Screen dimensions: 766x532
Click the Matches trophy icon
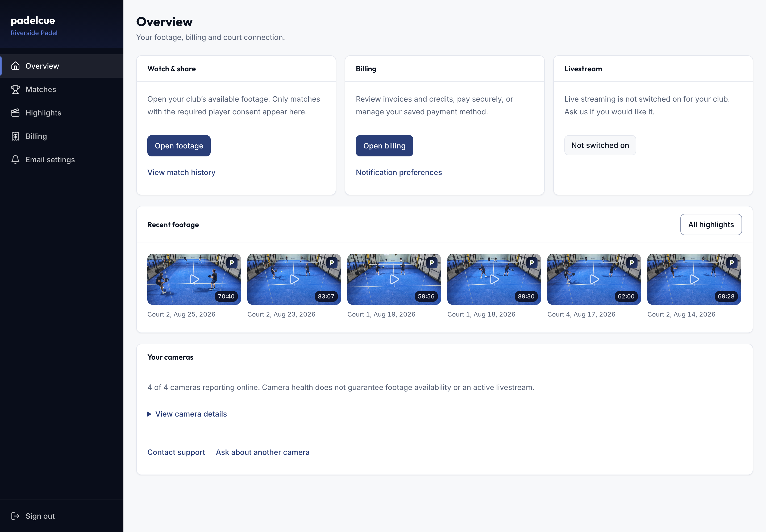point(15,89)
